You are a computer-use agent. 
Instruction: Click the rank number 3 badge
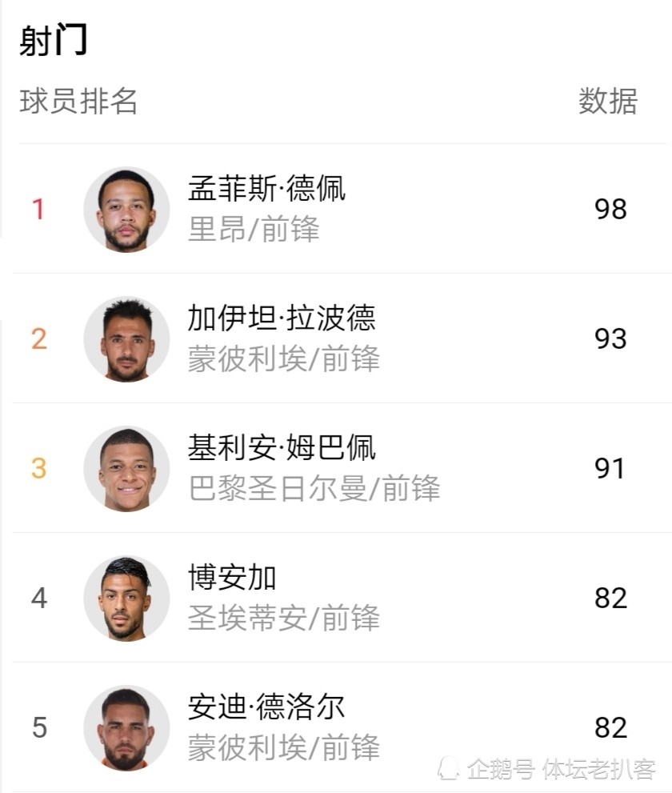coord(39,468)
